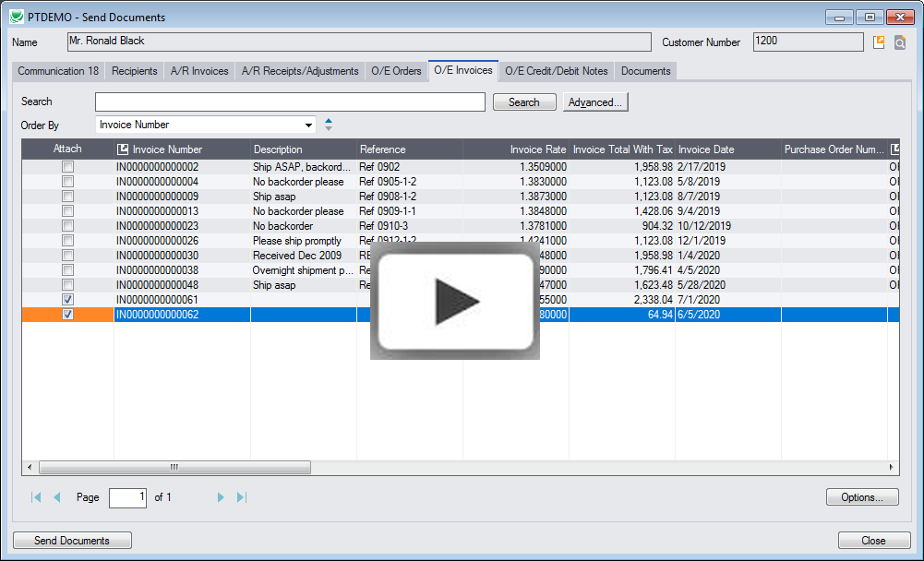Image resolution: width=924 pixels, height=561 pixels.
Task: Play the video overlay
Action: 454,301
